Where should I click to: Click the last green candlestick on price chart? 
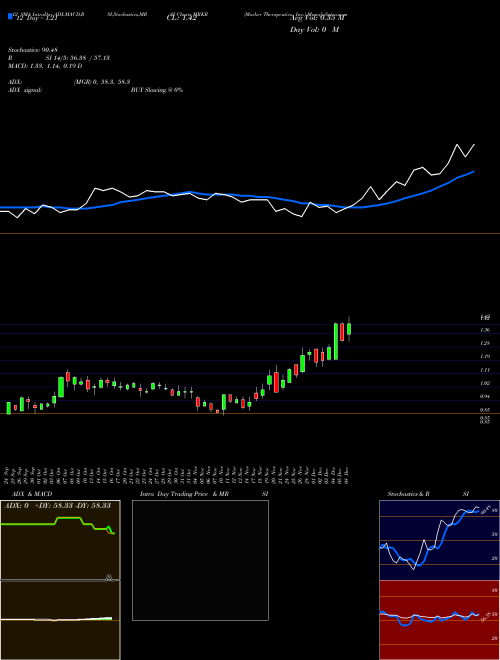(349, 329)
